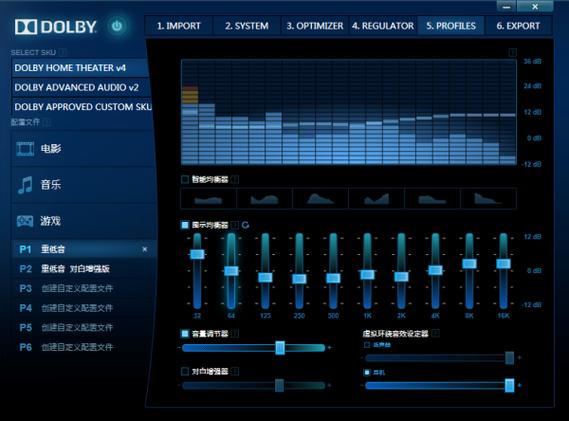Click the 对白增强器 horizontal slider handle
Screen dimensions: 569x421
pyautogui.click(x=279, y=385)
